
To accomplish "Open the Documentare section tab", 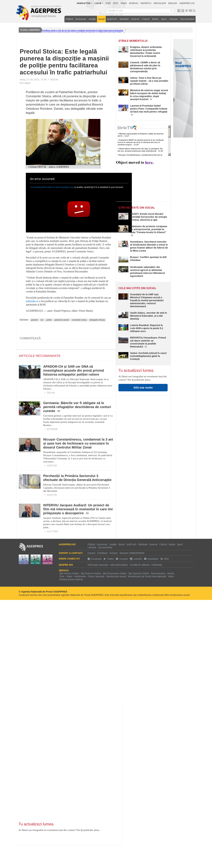I will click(187, 19).
